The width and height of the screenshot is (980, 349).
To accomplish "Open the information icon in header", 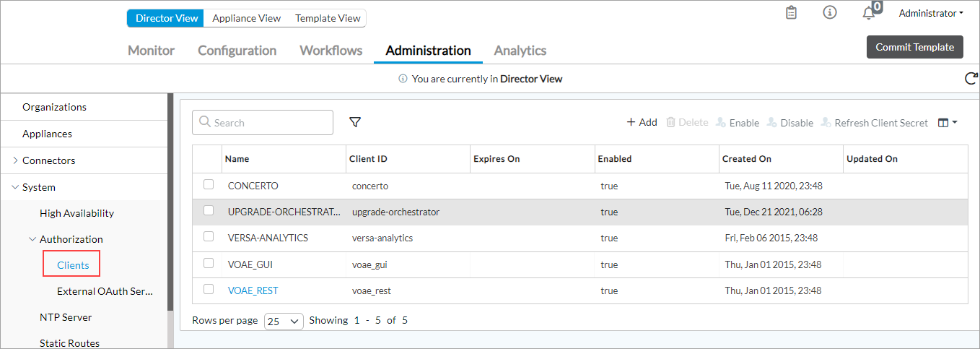I will [x=830, y=13].
